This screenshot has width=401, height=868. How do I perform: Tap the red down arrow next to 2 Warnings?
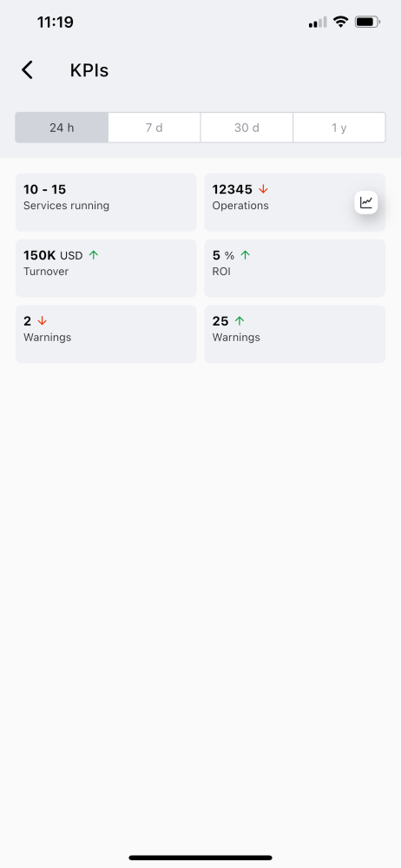[42, 321]
